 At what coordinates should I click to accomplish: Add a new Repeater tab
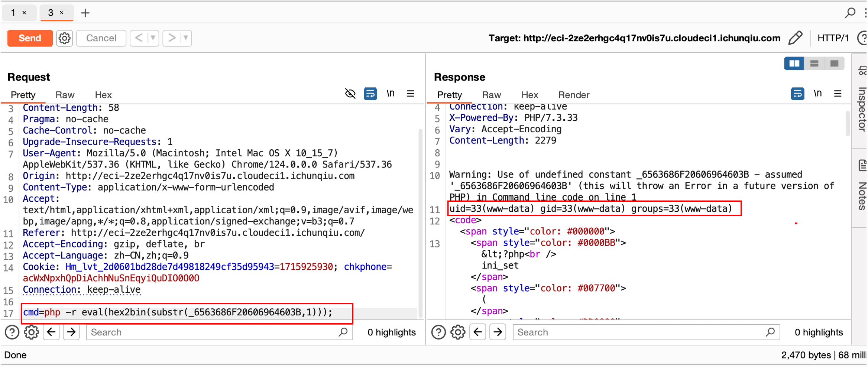tap(85, 13)
